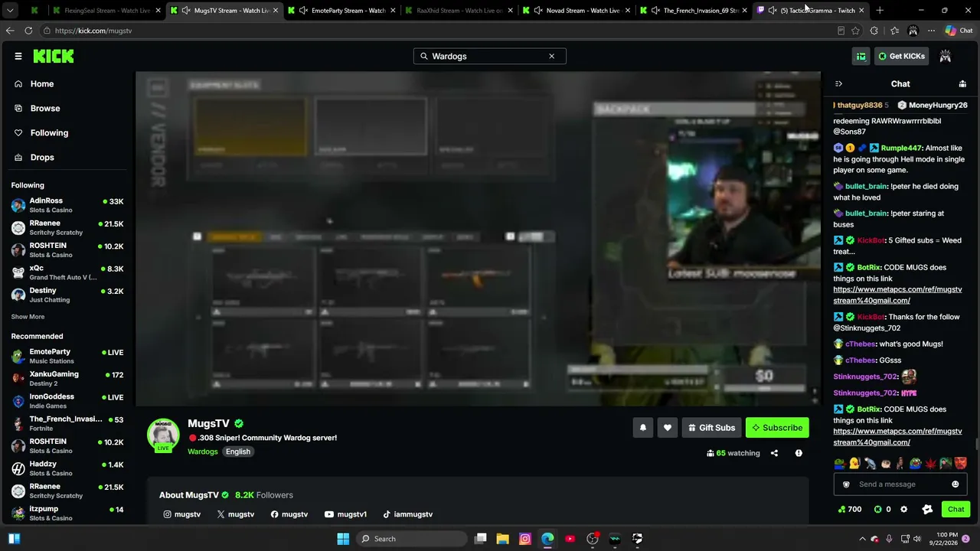Viewport: 980px width, 551px height.
Task: Expand Following list with Show More
Action: coord(28,317)
